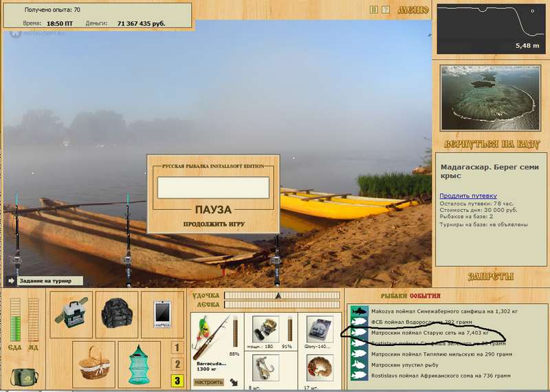550x392 pixels.
Task: Click the text field in the pause dialog
Action: coord(213,187)
